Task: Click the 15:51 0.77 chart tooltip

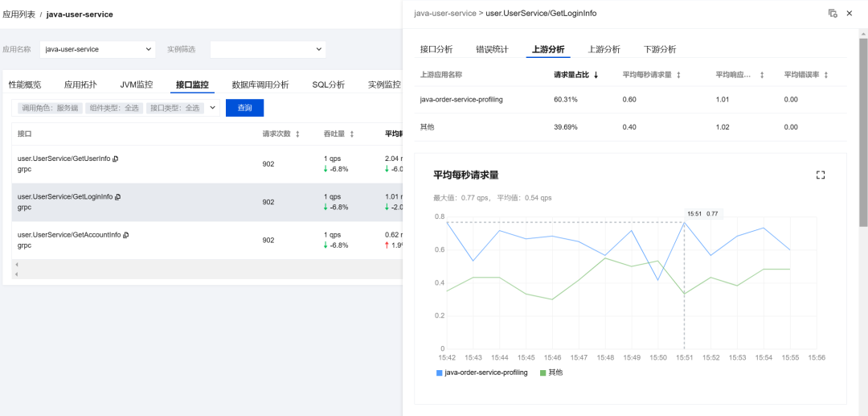Action: pyautogui.click(x=702, y=214)
